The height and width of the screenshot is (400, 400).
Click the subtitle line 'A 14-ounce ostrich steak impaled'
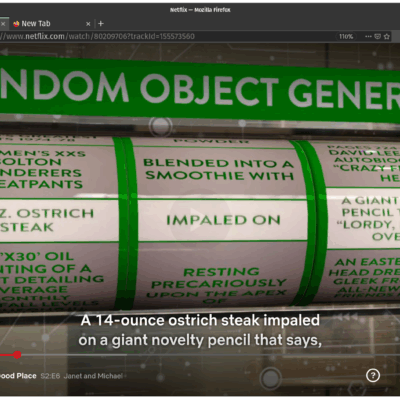(200, 321)
